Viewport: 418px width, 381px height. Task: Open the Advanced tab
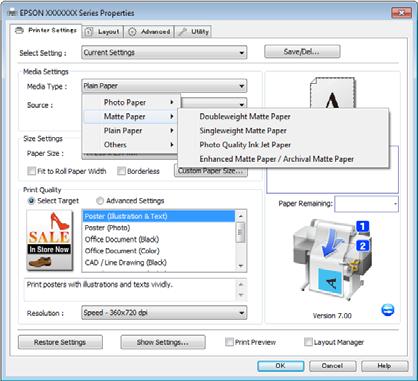[x=149, y=32]
